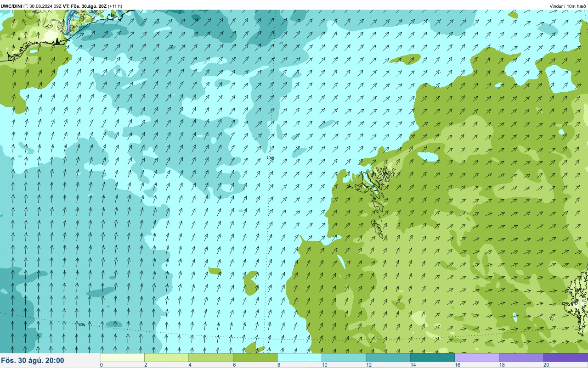Click the legend value '8'

(x=278, y=365)
